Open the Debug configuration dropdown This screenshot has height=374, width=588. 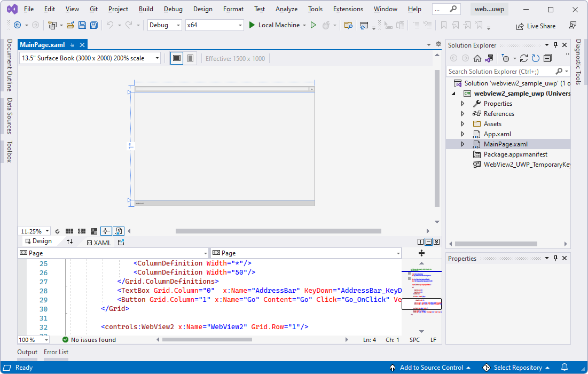(164, 25)
